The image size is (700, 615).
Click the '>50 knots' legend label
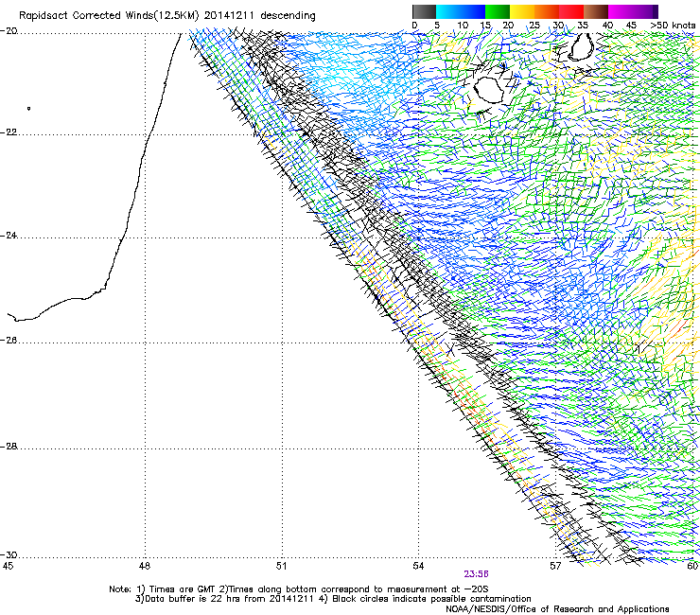[x=673, y=26]
